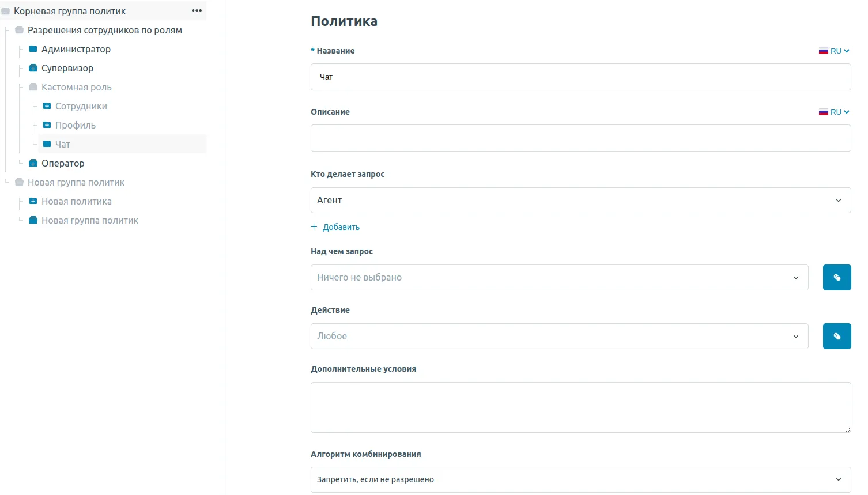This screenshot has width=868, height=495.
Task: Open the three-dots menu for root policy group
Action: pyautogui.click(x=197, y=11)
